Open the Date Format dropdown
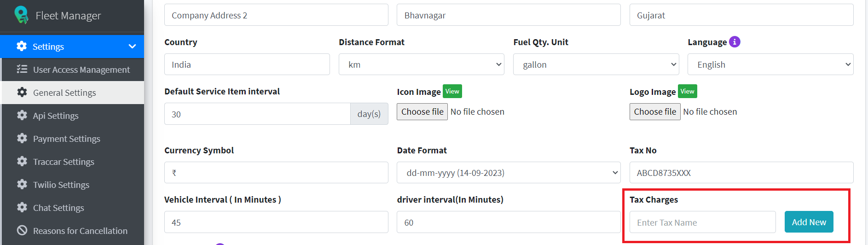Image resolution: width=868 pixels, height=245 pixels. [508, 173]
